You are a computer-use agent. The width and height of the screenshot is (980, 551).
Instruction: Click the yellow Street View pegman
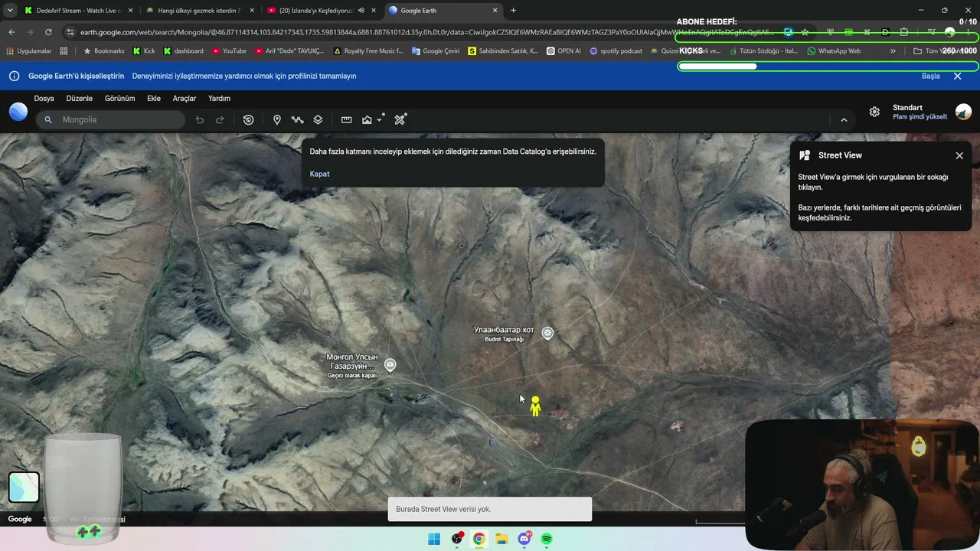coord(535,406)
